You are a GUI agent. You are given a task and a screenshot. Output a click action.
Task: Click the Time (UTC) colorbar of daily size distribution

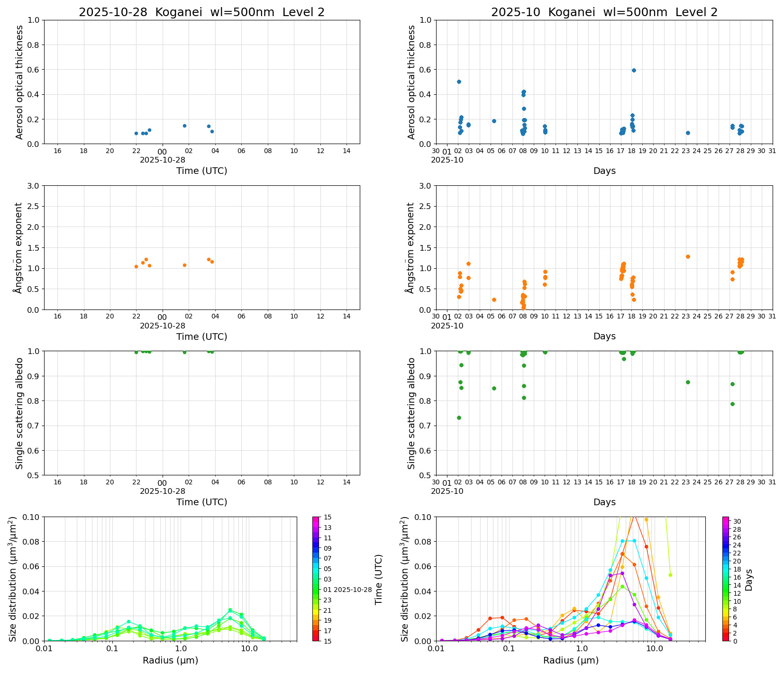pyautogui.click(x=316, y=578)
